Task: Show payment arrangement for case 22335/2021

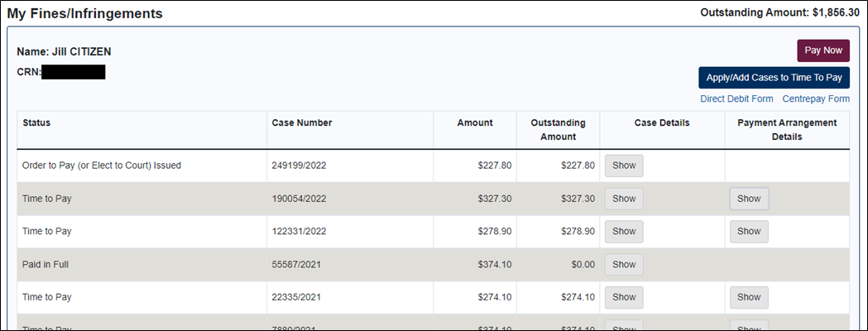Action: tap(749, 297)
